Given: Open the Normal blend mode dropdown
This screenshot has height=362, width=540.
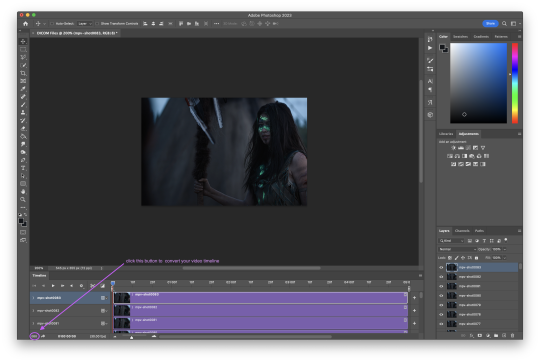Looking at the screenshot, I should [458, 249].
